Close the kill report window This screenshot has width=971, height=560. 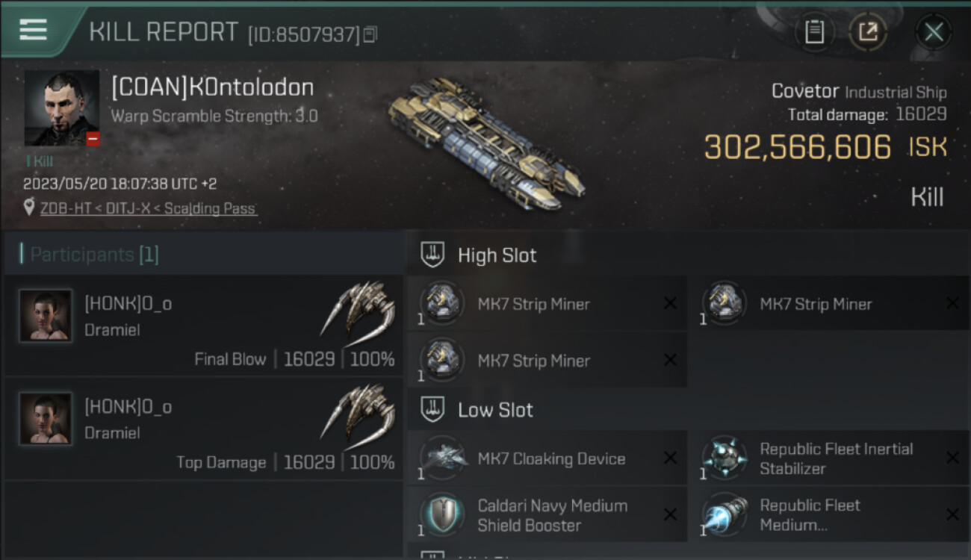(x=934, y=32)
